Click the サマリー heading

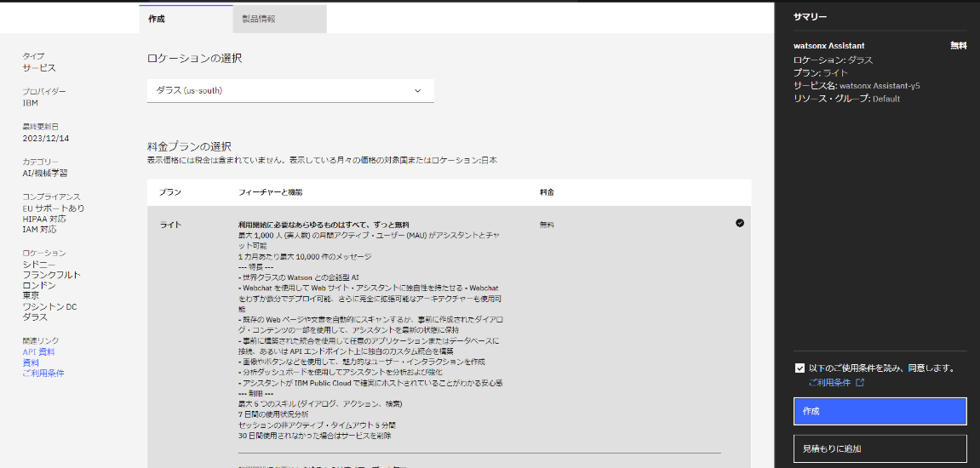(810, 18)
